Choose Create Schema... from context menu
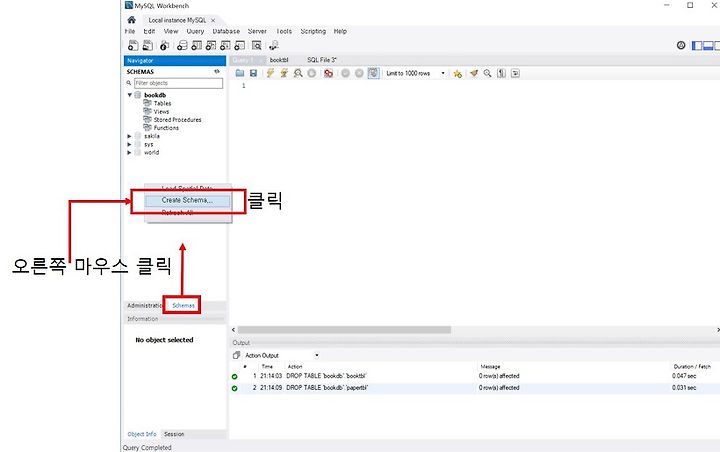Image resolution: width=720 pixels, height=452 pixels. coord(187,200)
